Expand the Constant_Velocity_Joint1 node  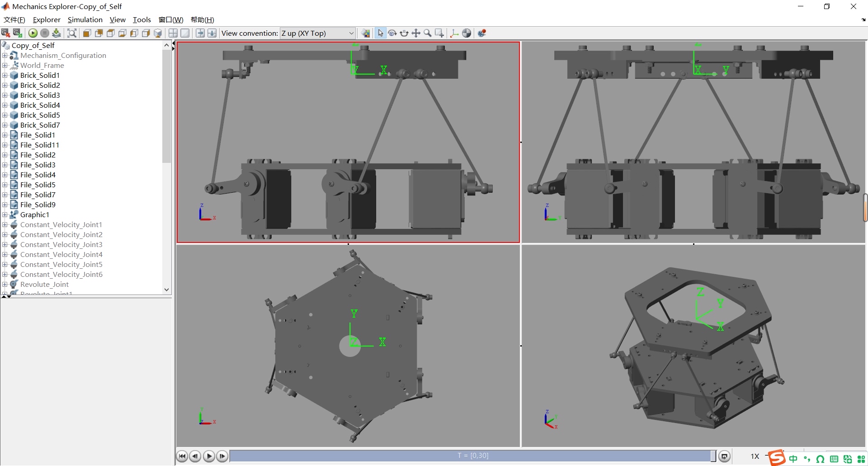[x=5, y=224]
